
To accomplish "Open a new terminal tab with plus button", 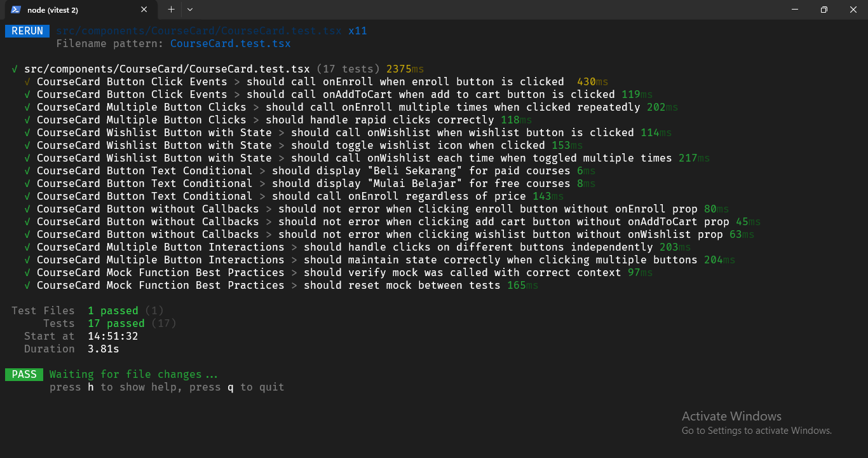I will coord(171,10).
